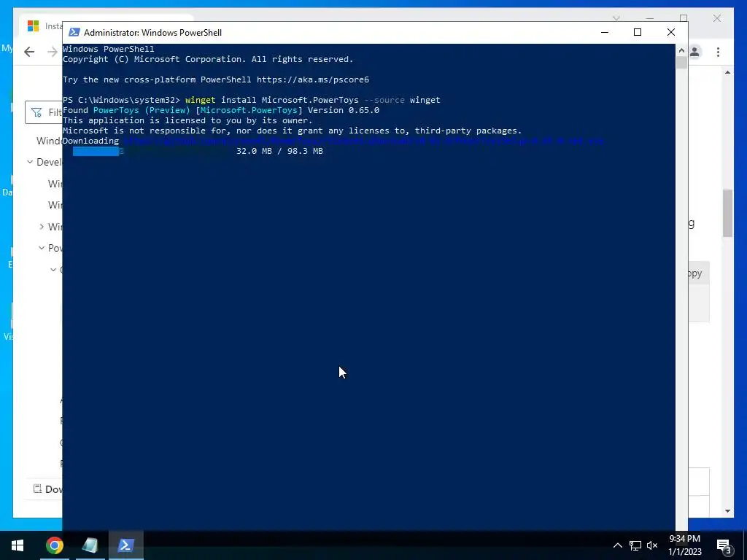Maximize the PowerShell window
747x560 pixels.
coord(638,32)
